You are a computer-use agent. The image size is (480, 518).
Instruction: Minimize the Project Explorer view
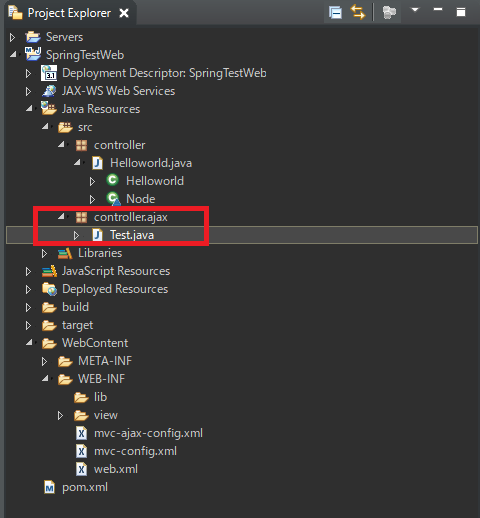point(438,10)
